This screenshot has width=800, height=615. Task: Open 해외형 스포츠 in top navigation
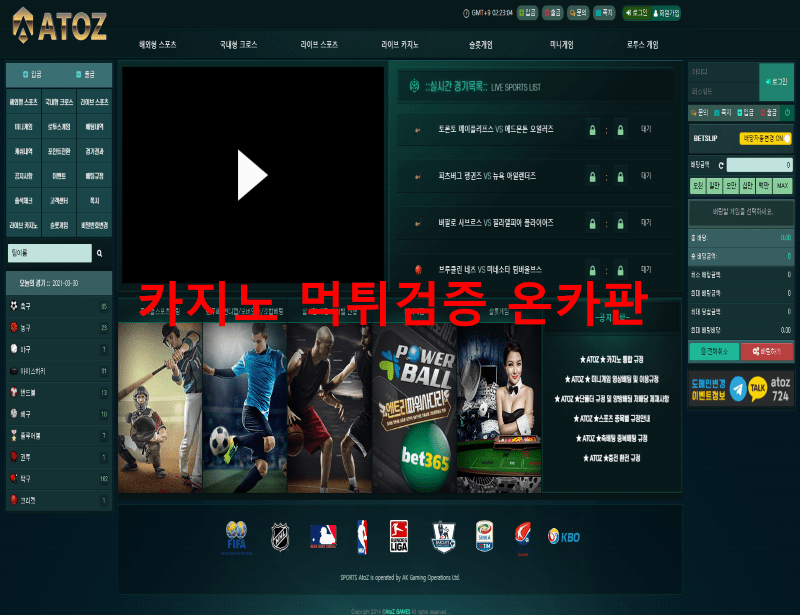158,45
